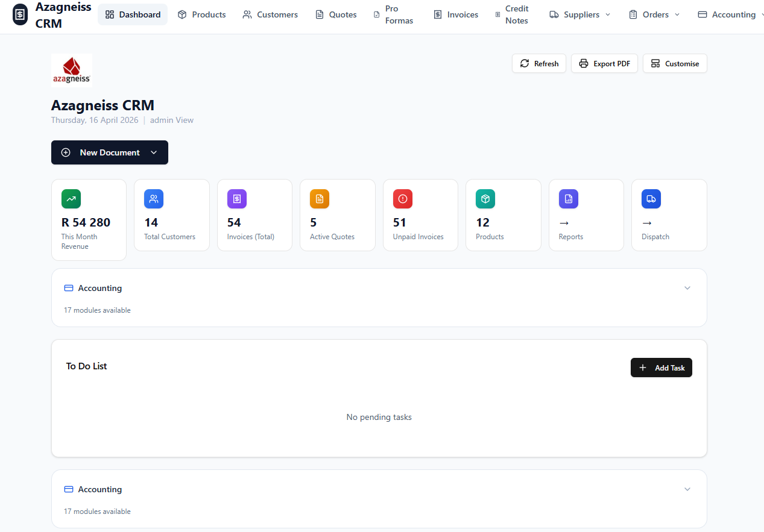Click the Customise button

(675, 63)
